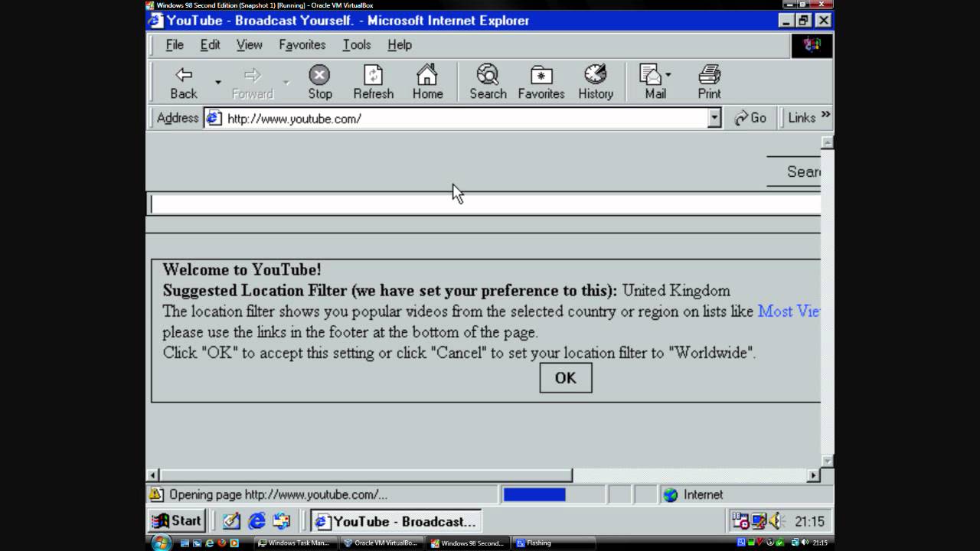Click the Search button on the page

point(794,171)
